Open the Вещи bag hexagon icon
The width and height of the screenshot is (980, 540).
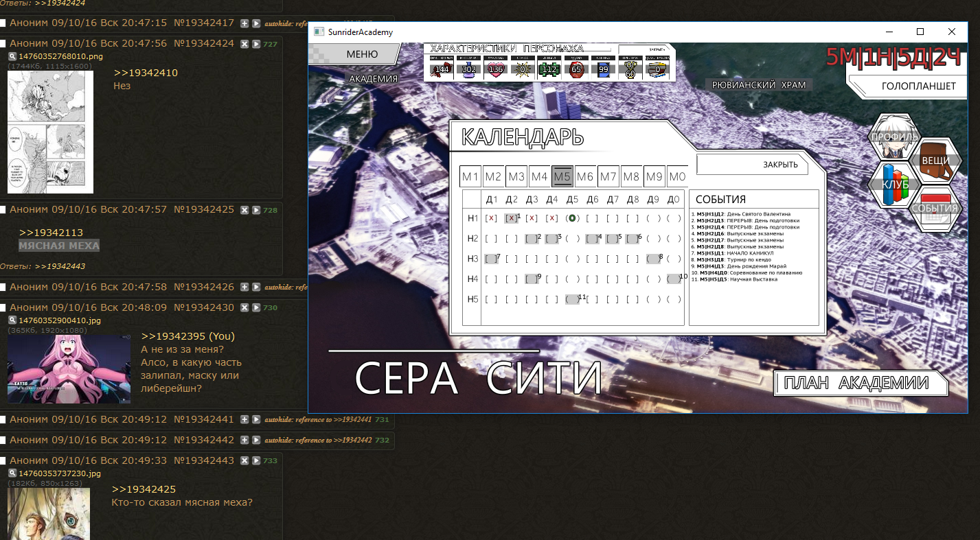coord(935,160)
